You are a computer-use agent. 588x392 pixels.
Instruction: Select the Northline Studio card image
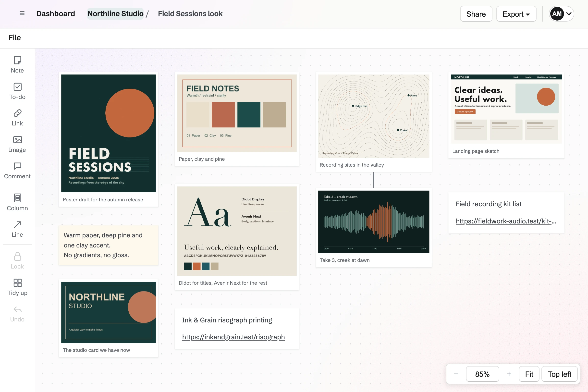pyautogui.click(x=109, y=312)
